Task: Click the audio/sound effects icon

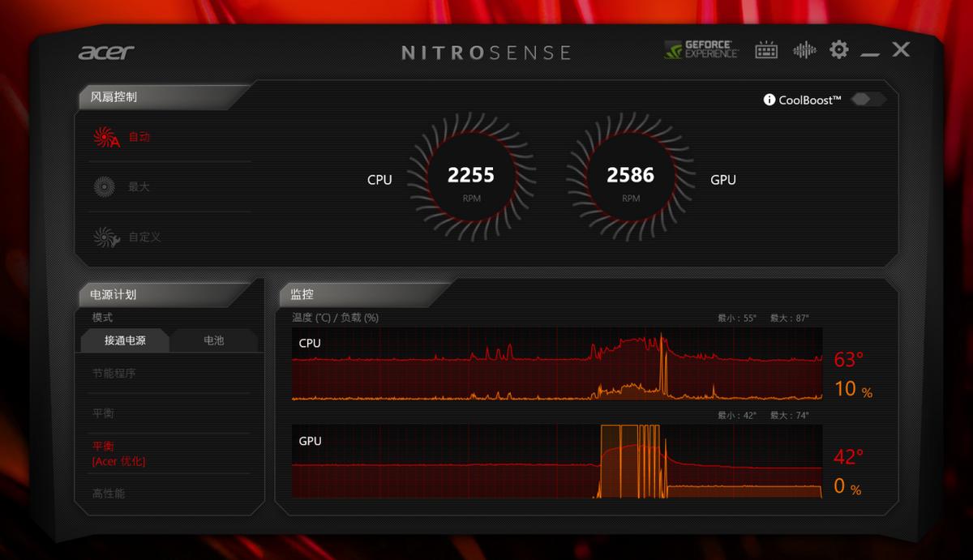Action: 804,49
